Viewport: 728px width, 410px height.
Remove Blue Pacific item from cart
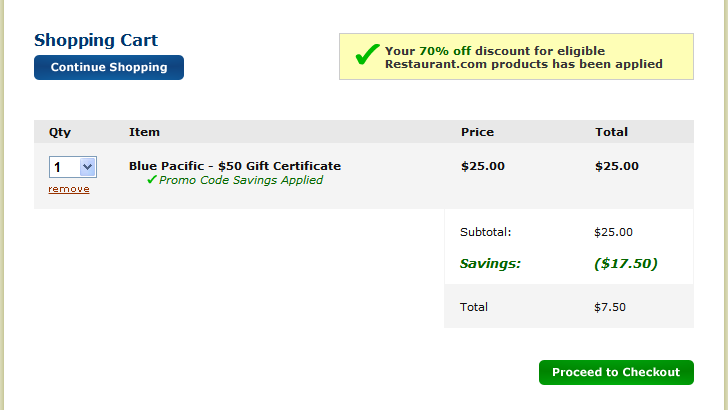[69, 189]
